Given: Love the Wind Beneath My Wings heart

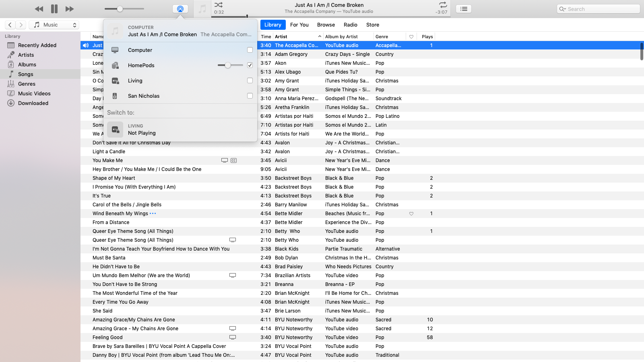Looking at the screenshot, I should (x=411, y=214).
